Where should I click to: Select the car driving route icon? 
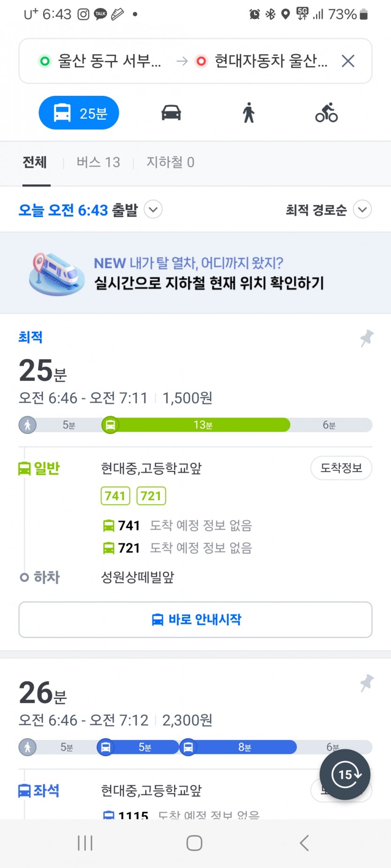pos(171,113)
